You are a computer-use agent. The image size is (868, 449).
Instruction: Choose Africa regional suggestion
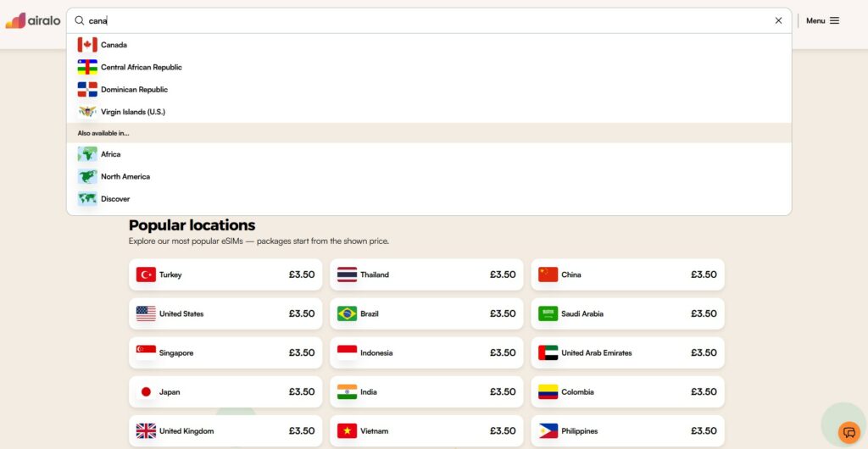(429, 154)
